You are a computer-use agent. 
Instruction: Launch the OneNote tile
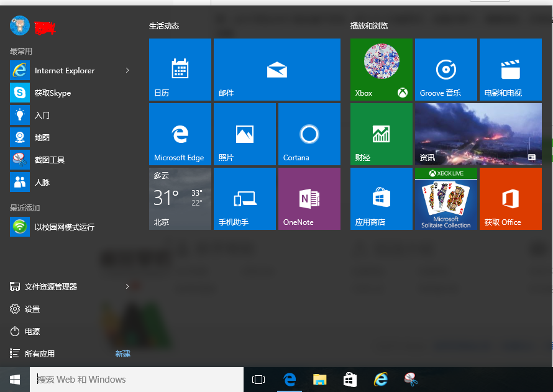pyautogui.click(x=309, y=198)
